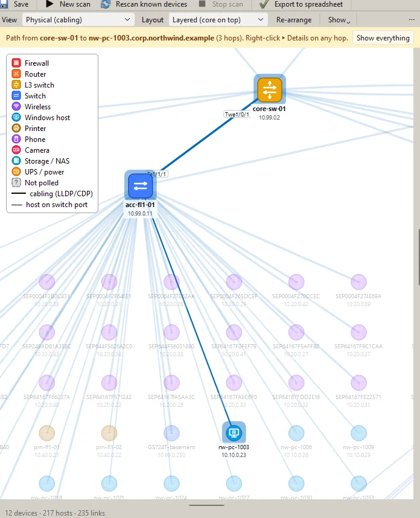This screenshot has height=518, width=420.
Task: Click the acc-fl1-01 IP 10.99.0.11
Action: [141, 213]
